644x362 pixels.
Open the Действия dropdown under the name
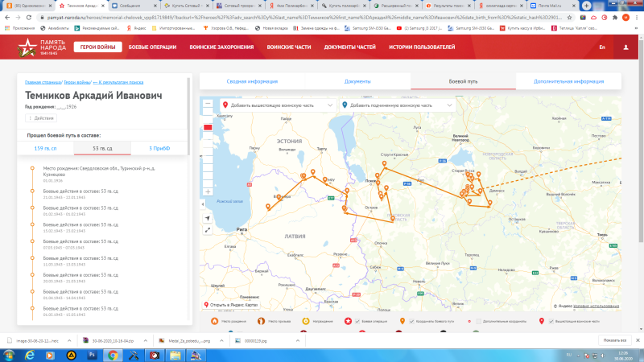coord(39,118)
